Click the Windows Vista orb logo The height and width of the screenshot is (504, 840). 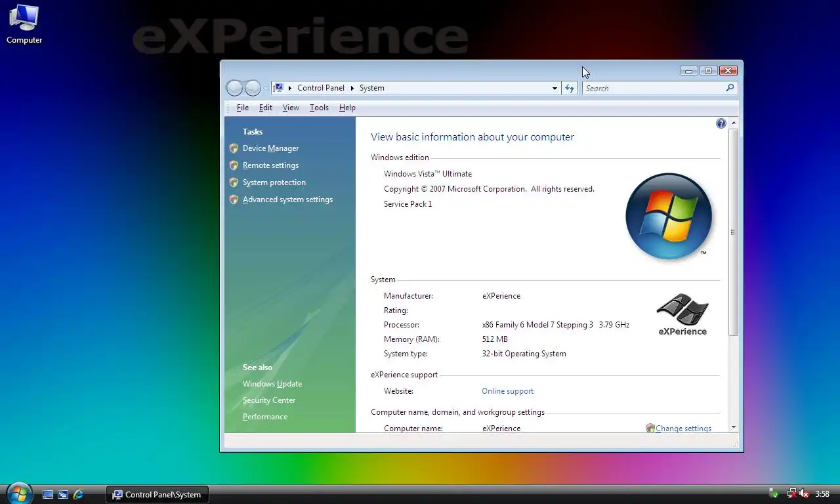[669, 216]
